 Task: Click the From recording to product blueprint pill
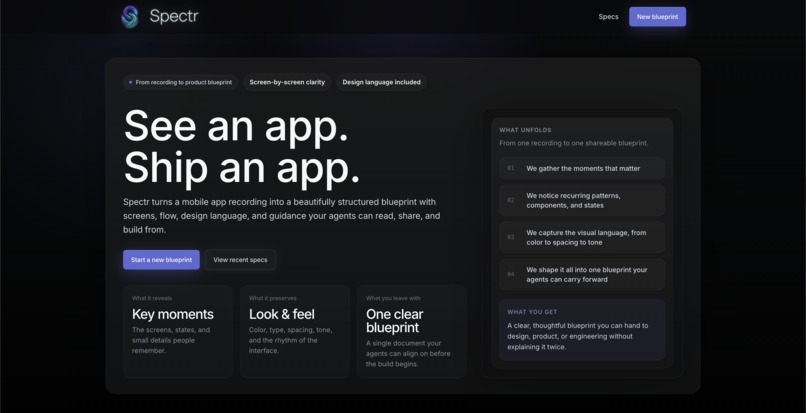coord(180,82)
